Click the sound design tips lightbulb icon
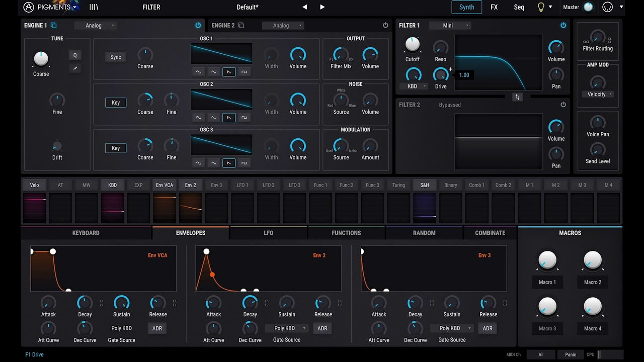 coord(541,7)
